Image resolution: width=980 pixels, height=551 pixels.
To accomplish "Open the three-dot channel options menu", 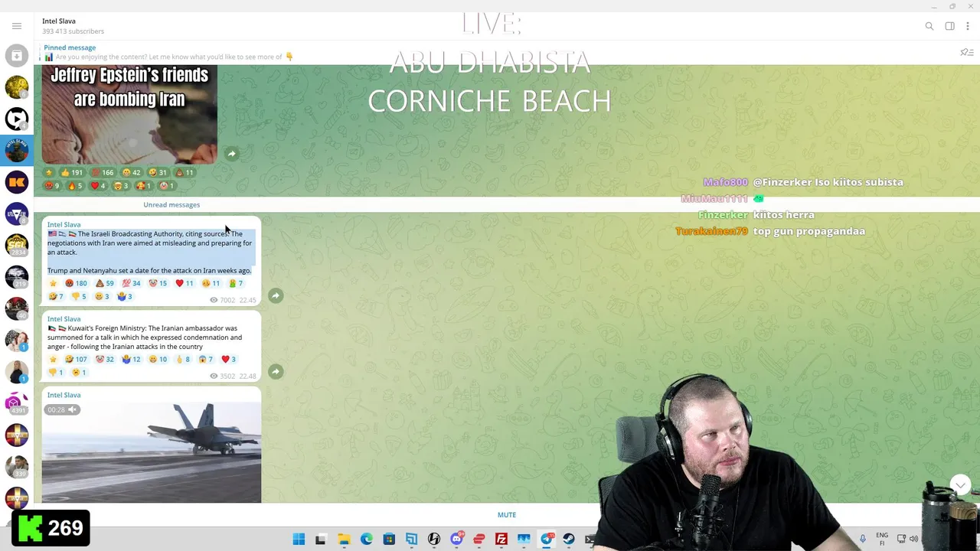I will click(x=968, y=26).
